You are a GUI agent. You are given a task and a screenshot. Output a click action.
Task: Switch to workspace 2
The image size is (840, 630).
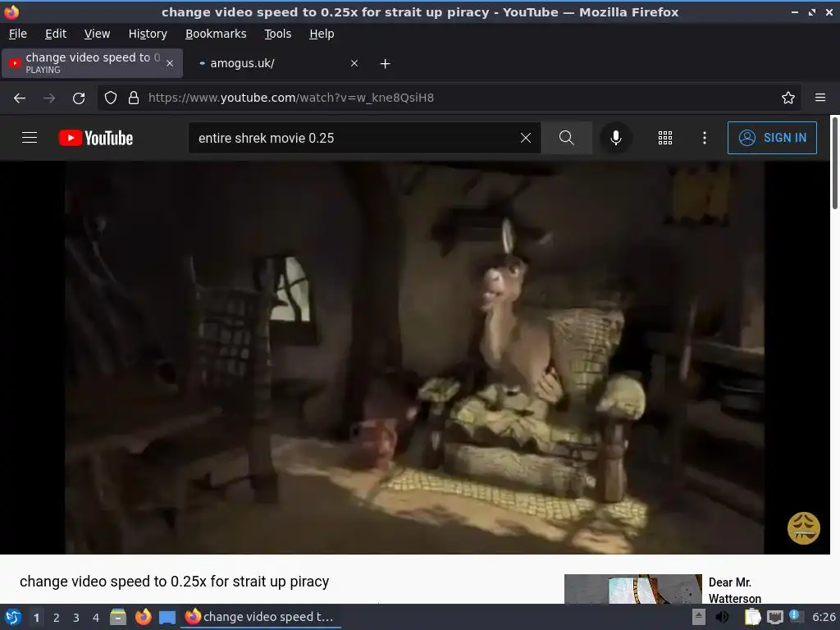point(57,618)
